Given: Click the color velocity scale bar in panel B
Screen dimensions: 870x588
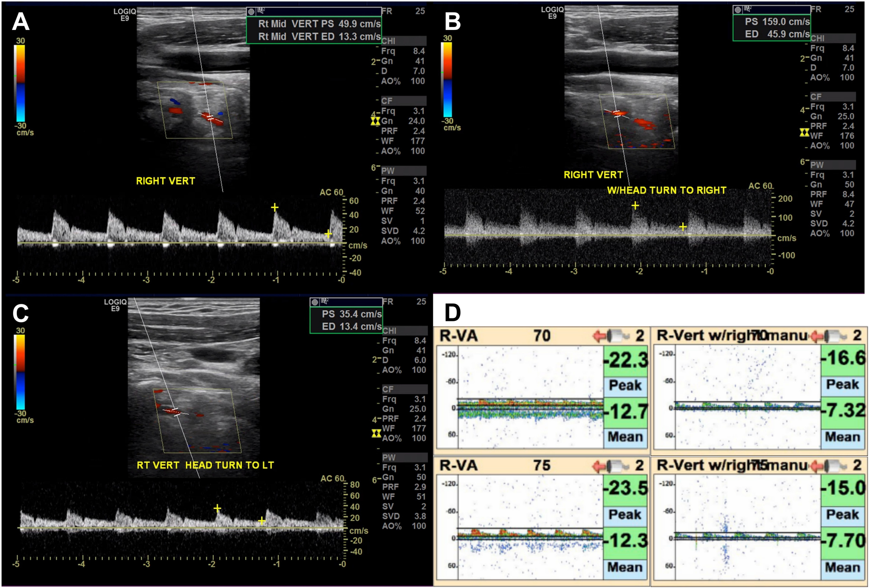Looking at the screenshot, I should pos(447,80).
